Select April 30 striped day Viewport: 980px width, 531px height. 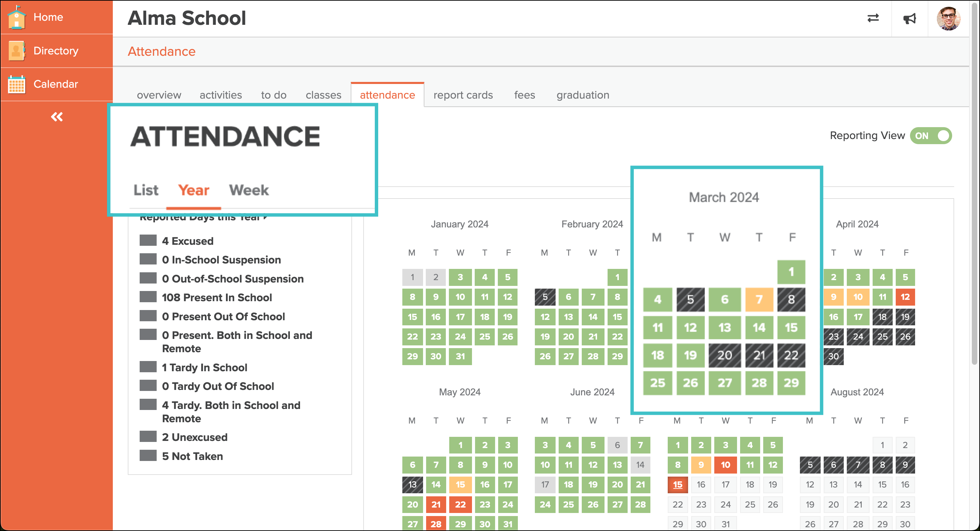(x=834, y=356)
